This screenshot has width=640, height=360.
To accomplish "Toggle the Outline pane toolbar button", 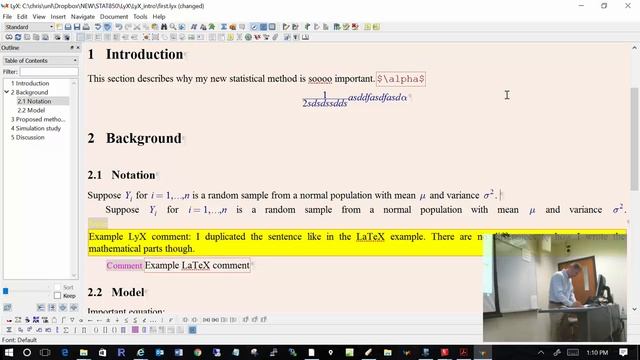I will pos(254,27).
